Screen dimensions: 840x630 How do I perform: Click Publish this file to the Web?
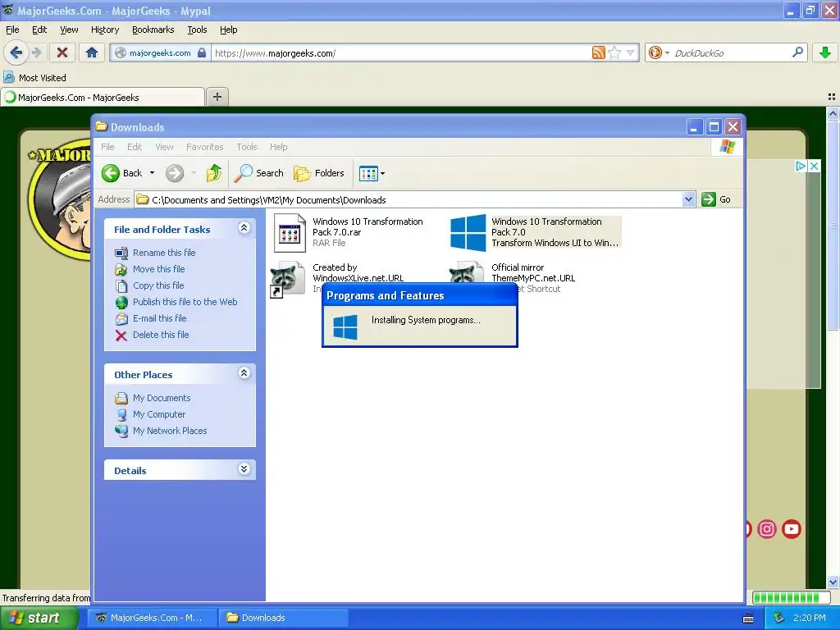pos(185,302)
